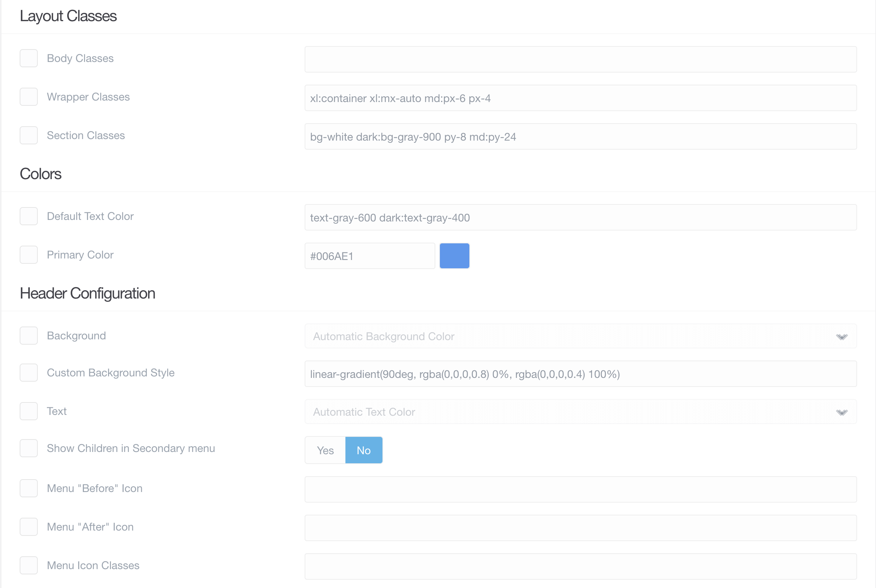Viewport: 876px width, 588px height.
Task: Check the Menu Icon Classes checkbox
Action: click(29, 565)
